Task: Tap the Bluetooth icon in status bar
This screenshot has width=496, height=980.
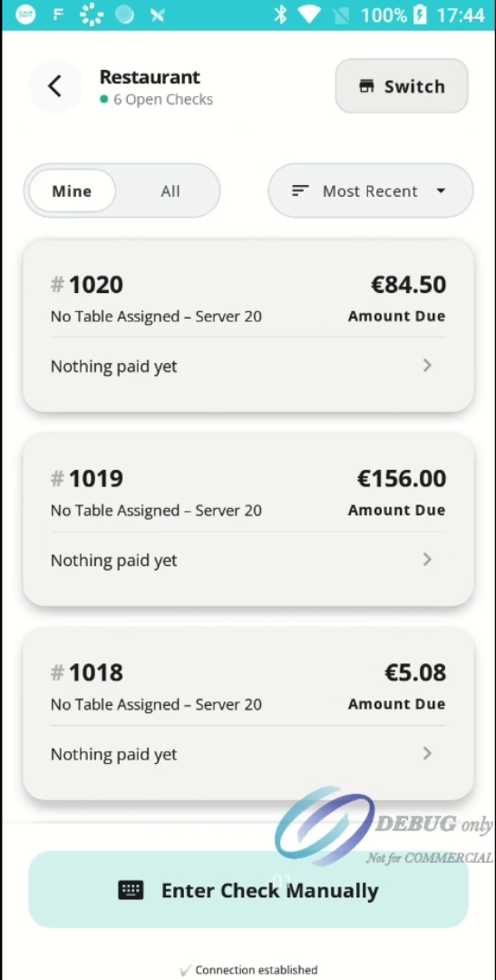Action: (x=280, y=15)
